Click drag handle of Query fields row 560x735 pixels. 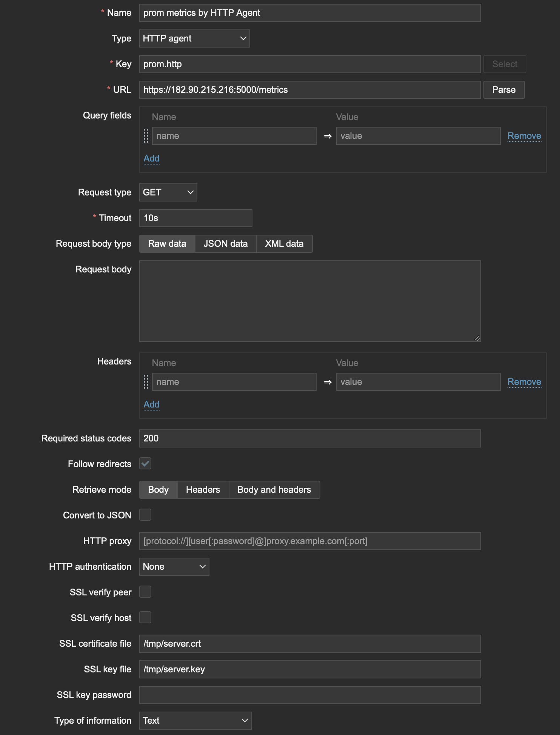[x=146, y=136]
